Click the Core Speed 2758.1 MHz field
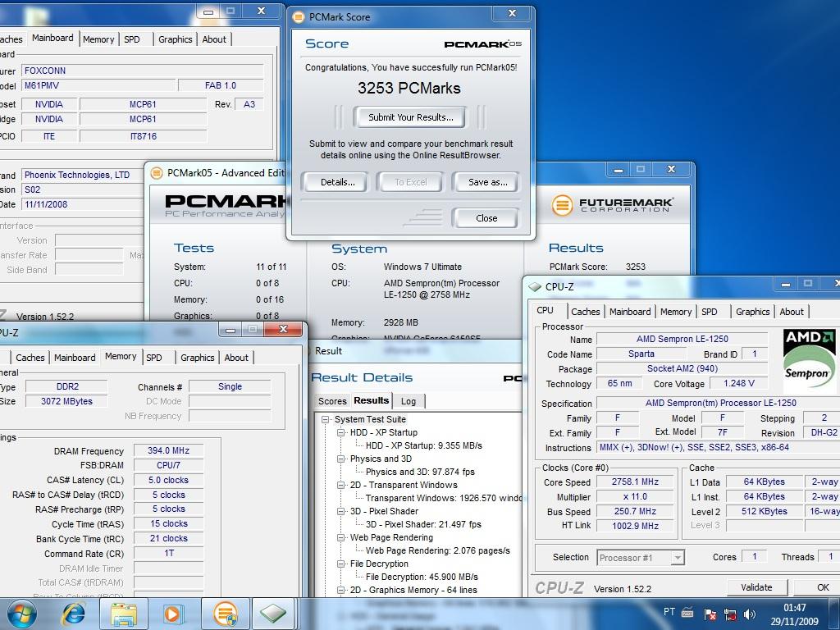Screen dimensions: 840x630 coord(636,482)
